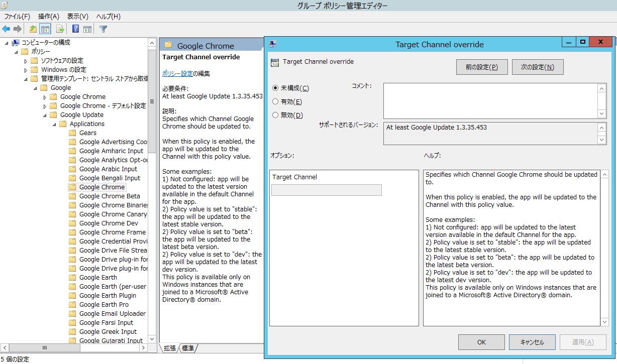Click the Export List toolbar icon

(59, 29)
